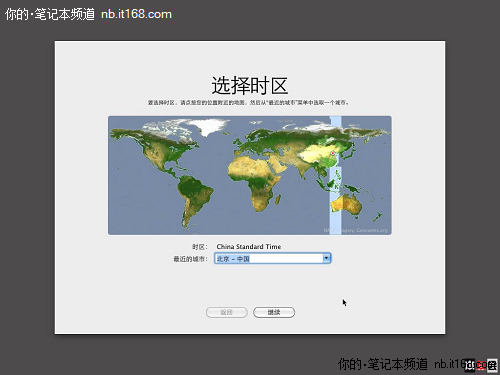500x375 pixels.
Task: Click the 选择时区 heading
Action: point(250,85)
